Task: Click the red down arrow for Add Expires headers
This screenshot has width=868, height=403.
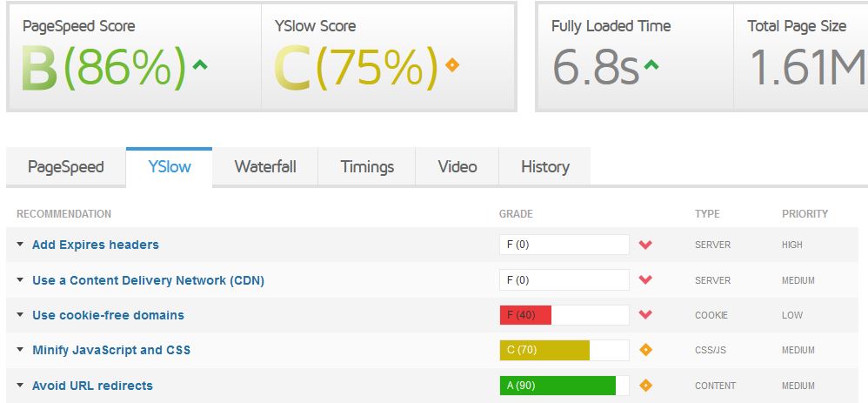Action: click(x=645, y=245)
